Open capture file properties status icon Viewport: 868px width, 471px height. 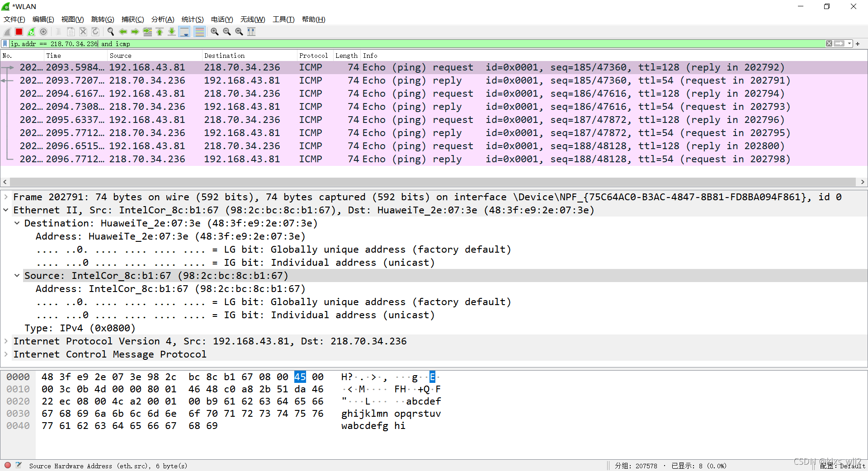(19, 465)
